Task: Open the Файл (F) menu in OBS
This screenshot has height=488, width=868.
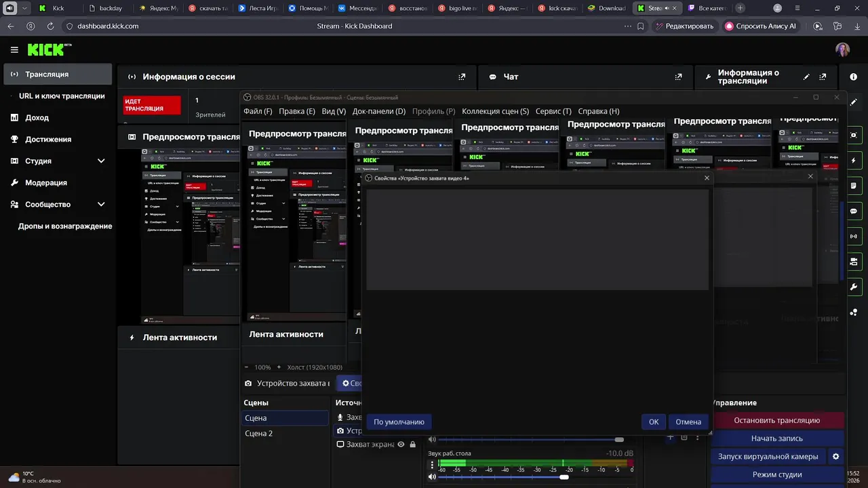Action: [258, 111]
